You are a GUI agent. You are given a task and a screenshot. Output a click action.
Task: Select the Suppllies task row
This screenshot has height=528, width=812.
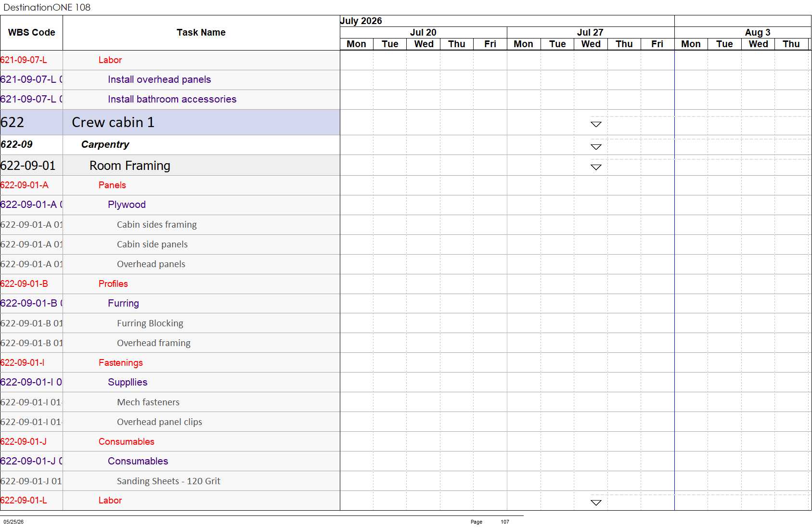pyautogui.click(x=170, y=382)
